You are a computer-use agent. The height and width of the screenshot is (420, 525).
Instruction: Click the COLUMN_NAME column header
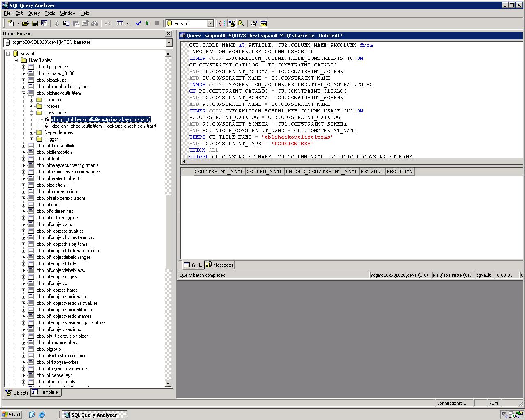click(x=265, y=171)
